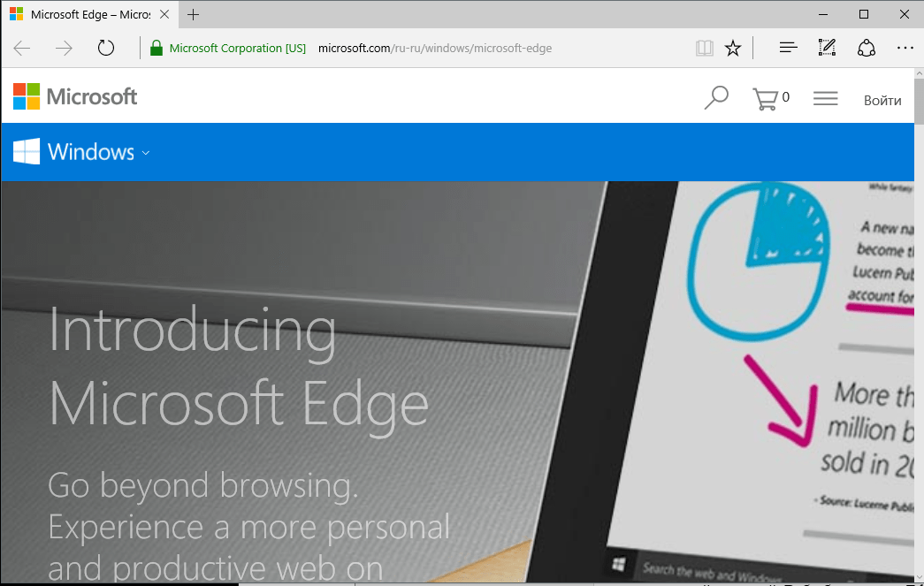924x586 pixels.
Task: Go forward to next page
Action: 64,48
